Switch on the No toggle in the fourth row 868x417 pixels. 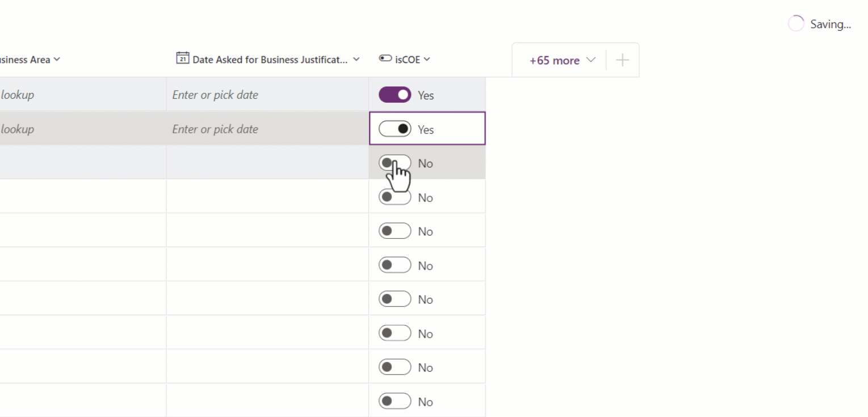click(395, 196)
